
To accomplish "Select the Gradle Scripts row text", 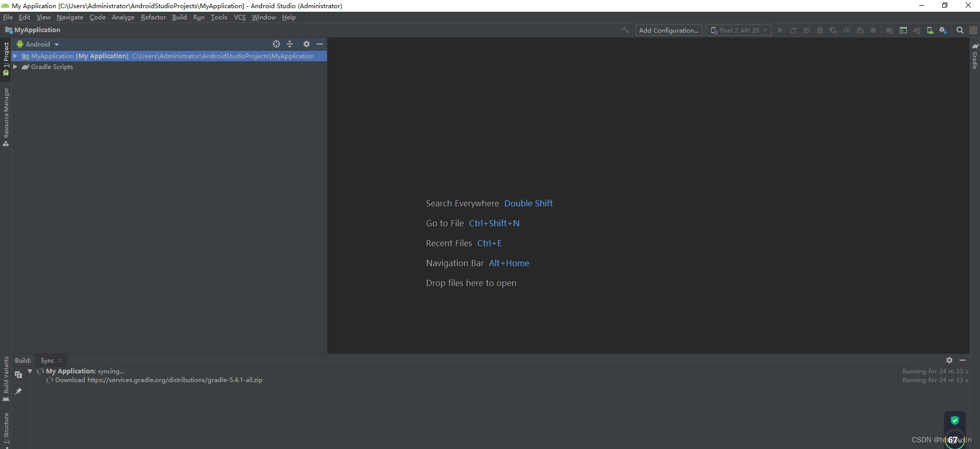I will tap(52, 67).
